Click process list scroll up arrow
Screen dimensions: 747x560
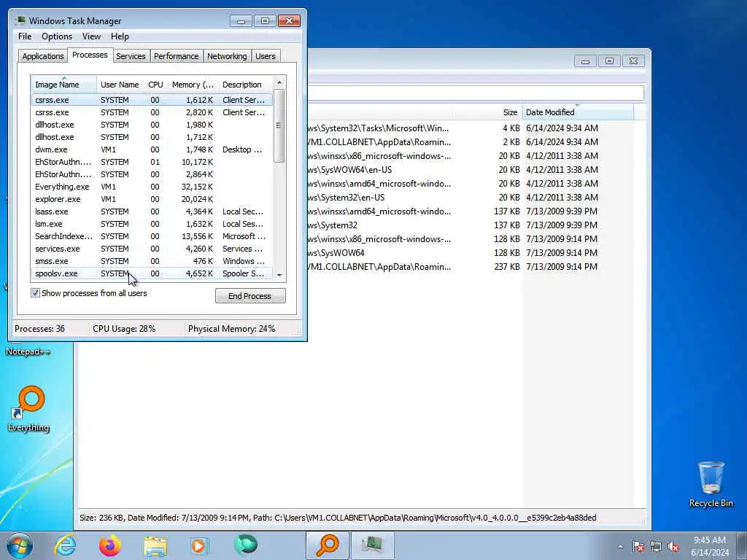(279, 82)
